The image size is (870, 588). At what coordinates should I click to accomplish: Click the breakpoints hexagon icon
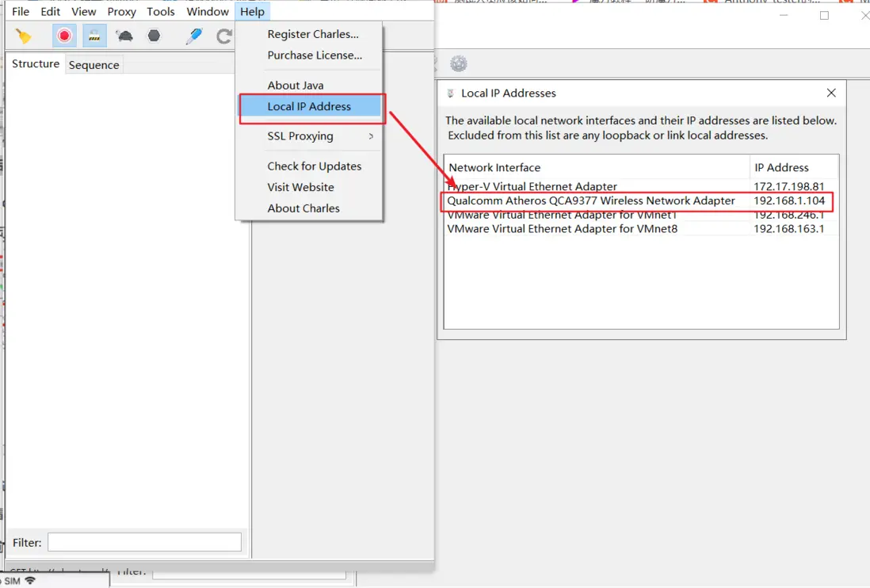pos(155,36)
